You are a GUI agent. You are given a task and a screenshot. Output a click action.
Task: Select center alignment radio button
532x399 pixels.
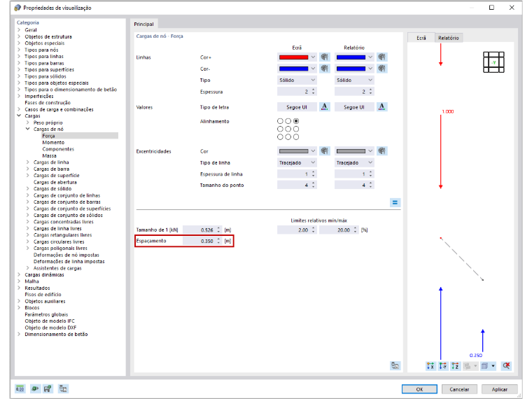click(288, 129)
